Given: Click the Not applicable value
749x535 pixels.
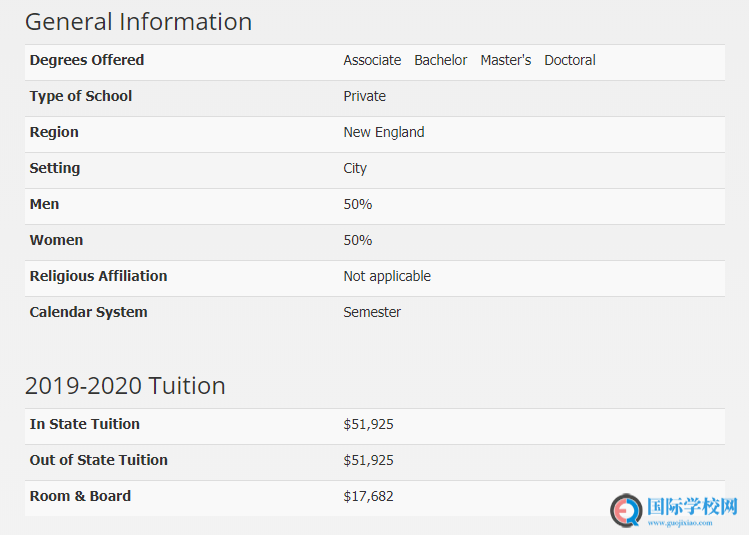Looking at the screenshot, I should [x=387, y=276].
